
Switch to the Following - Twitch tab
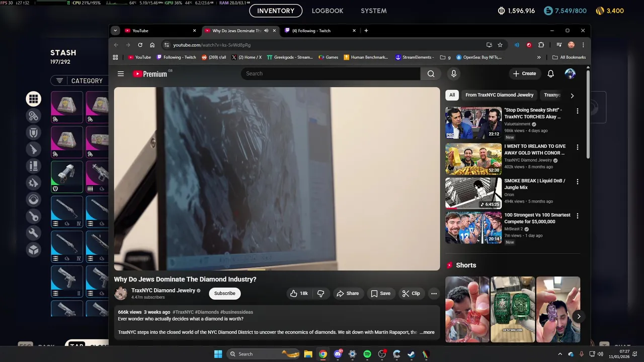point(320,31)
